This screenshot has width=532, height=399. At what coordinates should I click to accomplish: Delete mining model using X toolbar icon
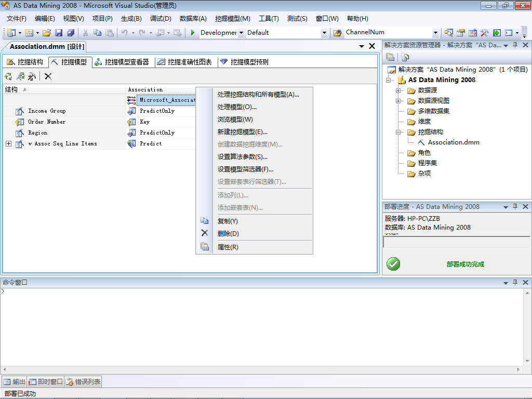click(x=48, y=76)
